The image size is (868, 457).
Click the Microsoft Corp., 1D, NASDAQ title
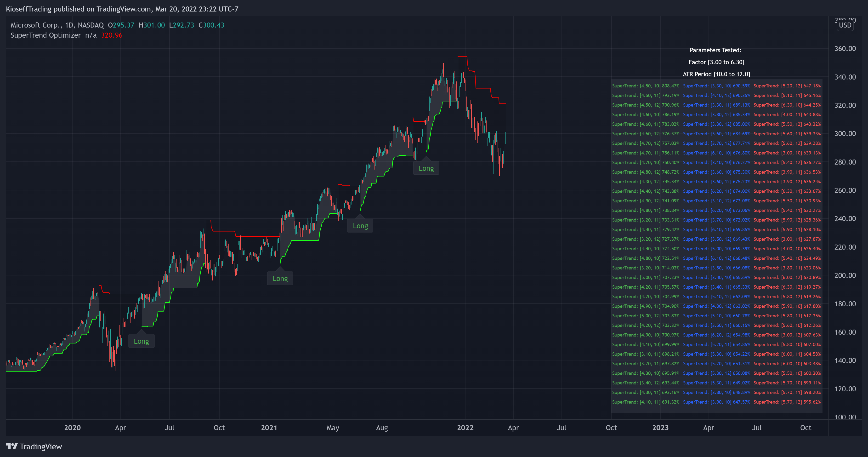tap(57, 25)
